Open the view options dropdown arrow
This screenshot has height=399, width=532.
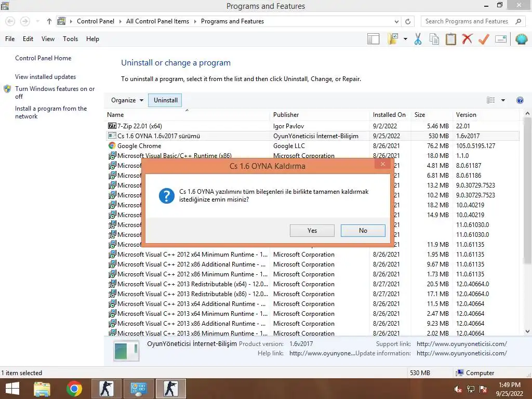[x=503, y=100]
